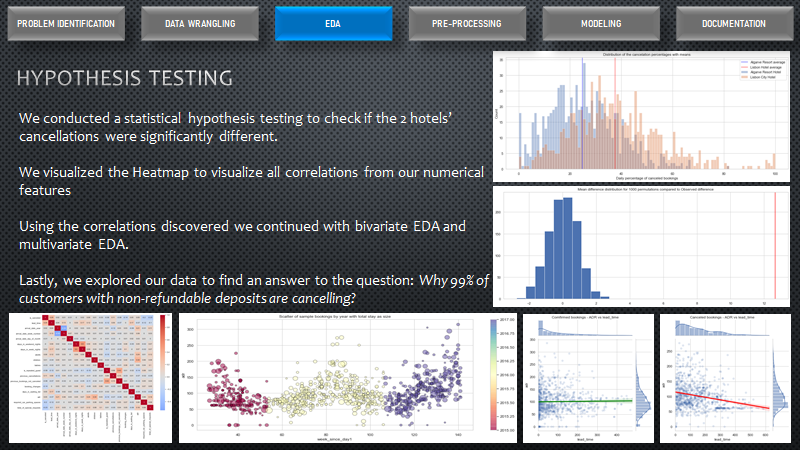The image size is (800, 450).
Task: Click the legend of the cancellation distribution chart
Action: coord(762,70)
